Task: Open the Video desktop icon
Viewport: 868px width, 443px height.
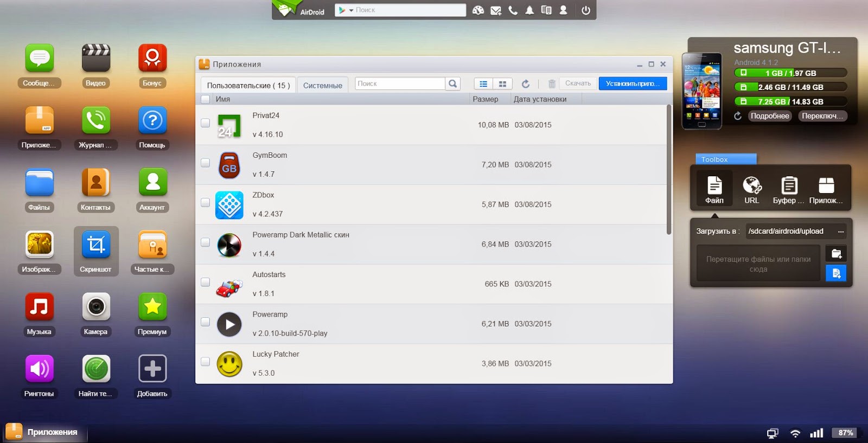Action: tap(95, 58)
